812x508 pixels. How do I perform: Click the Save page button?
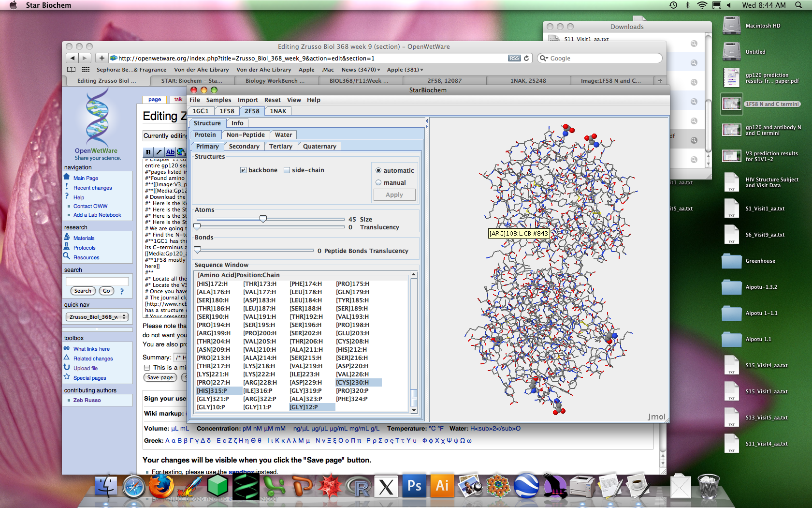coord(160,377)
